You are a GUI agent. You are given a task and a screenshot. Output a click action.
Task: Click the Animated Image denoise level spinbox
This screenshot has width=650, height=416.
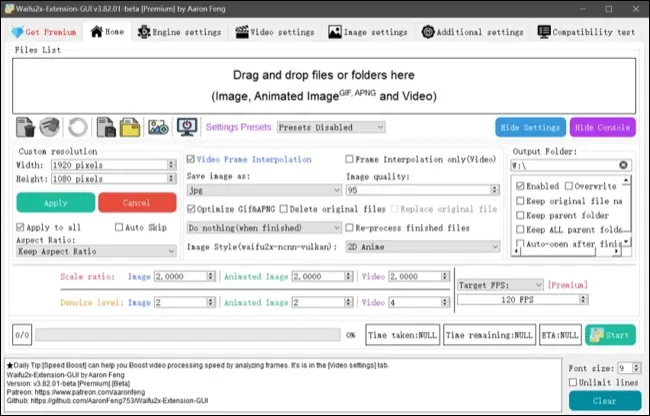coord(323,302)
